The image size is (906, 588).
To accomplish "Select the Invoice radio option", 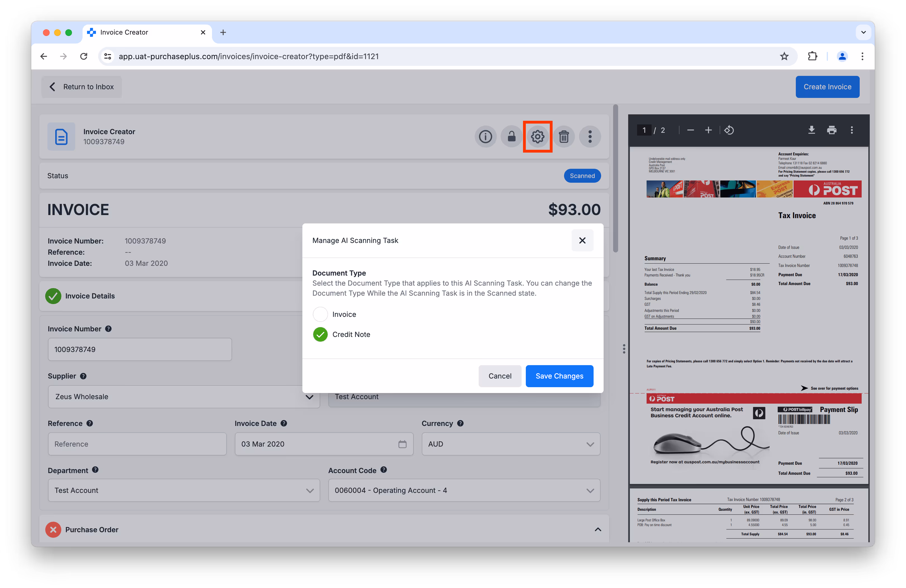I will 320,314.
